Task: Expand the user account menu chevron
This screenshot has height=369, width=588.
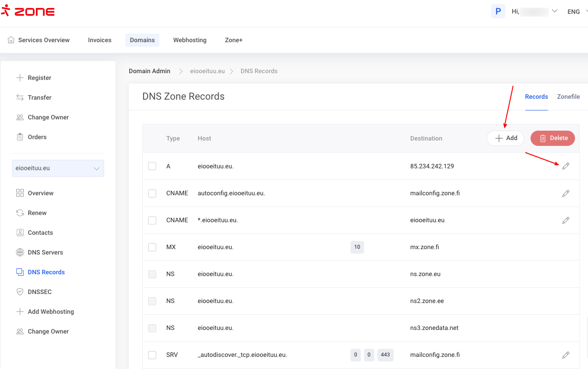Action: pyautogui.click(x=554, y=11)
